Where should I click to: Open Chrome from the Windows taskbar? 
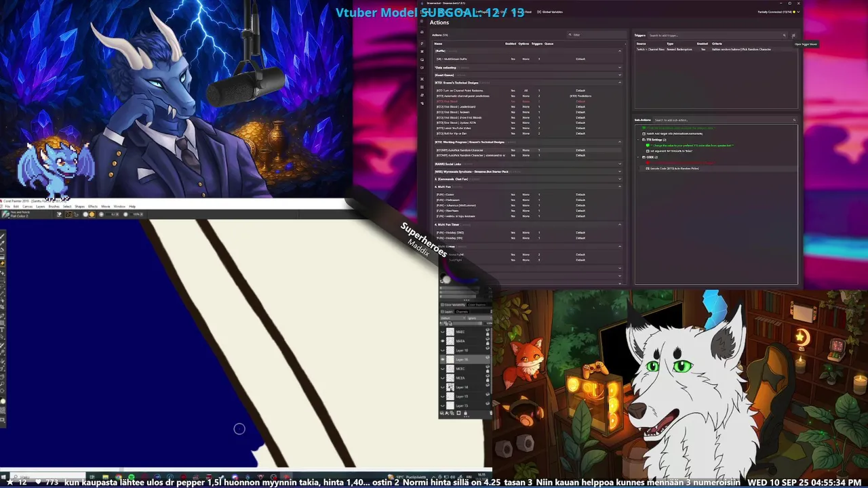[119, 477]
